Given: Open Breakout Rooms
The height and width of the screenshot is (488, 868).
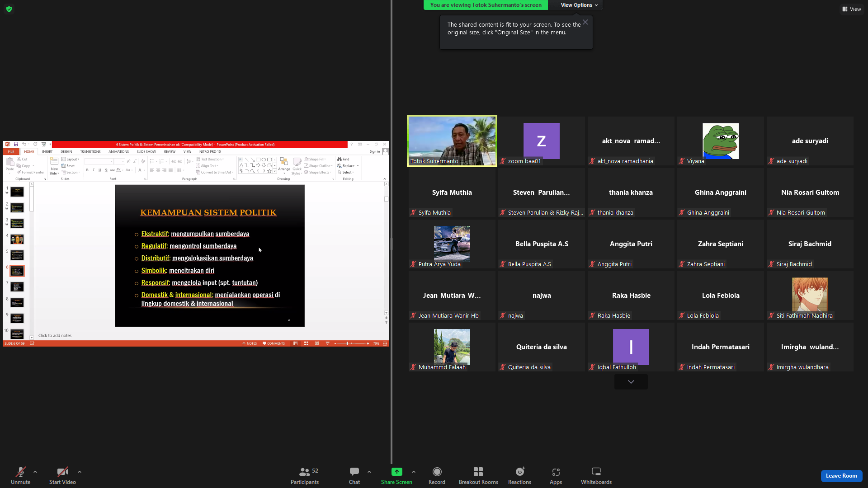Looking at the screenshot, I should (x=478, y=475).
